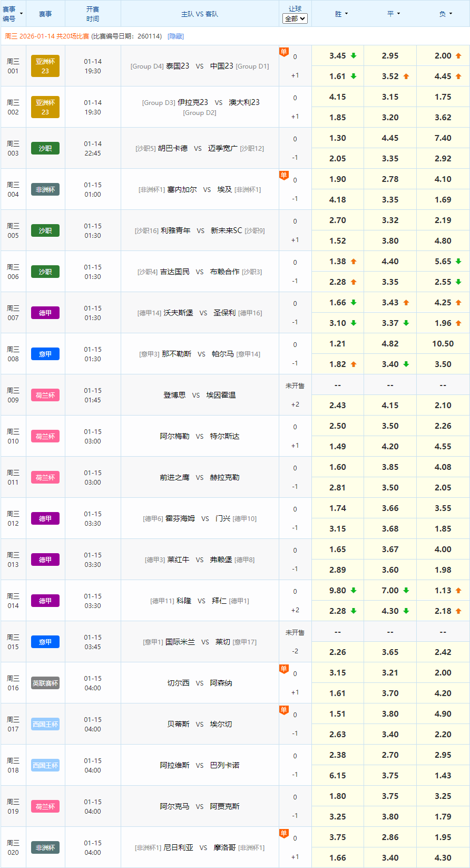Select win odds 1.51 for 贝蒂斯

pyautogui.click(x=338, y=713)
